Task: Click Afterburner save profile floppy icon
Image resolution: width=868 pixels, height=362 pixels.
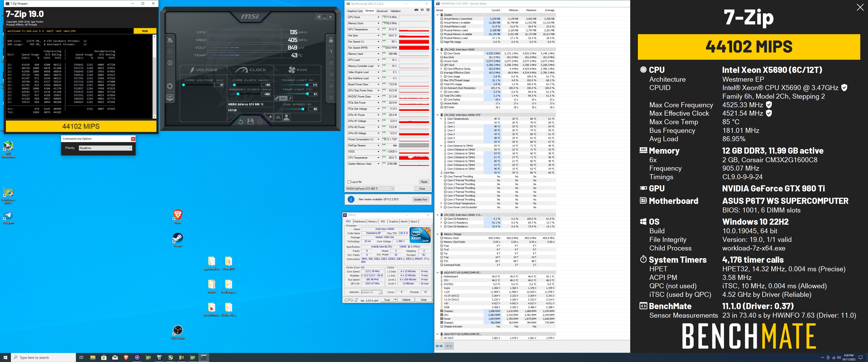Action: pos(250,122)
